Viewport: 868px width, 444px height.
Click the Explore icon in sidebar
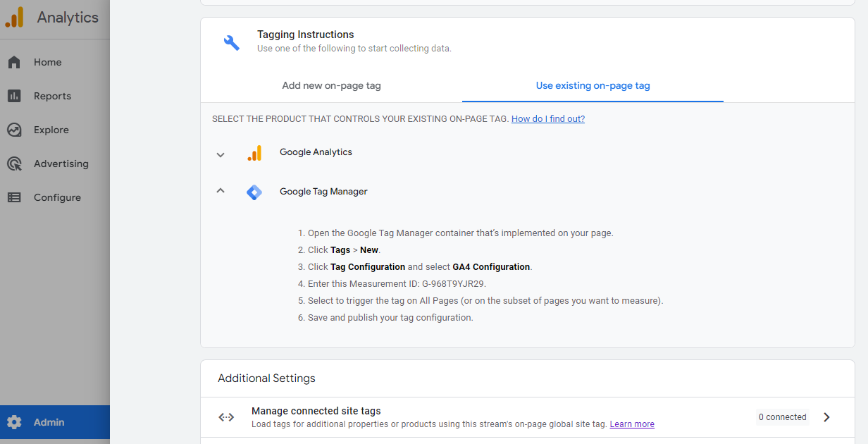tap(14, 130)
